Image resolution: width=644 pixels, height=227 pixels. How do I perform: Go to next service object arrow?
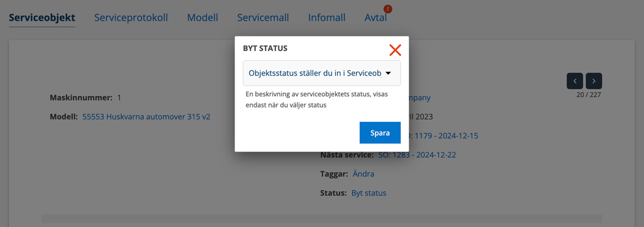point(594,81)
